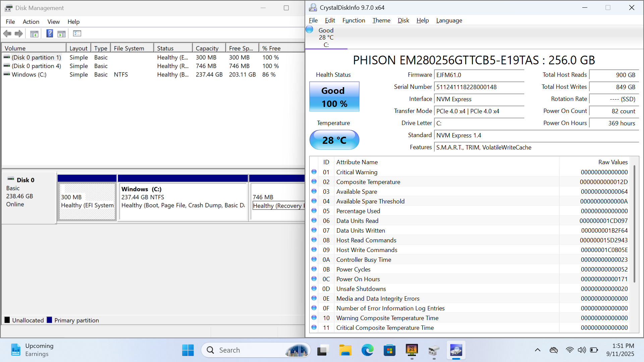Click status orb beside Unsafe Shutdowns attribute
This screenshot has height=362, width=644.
click(314, 288)
